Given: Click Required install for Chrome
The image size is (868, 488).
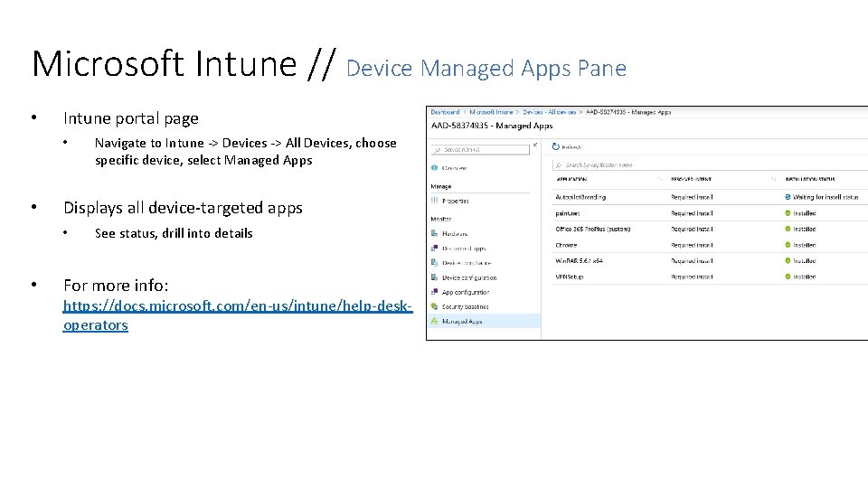Looking at the screenshot, I should (x=692, y=245).
